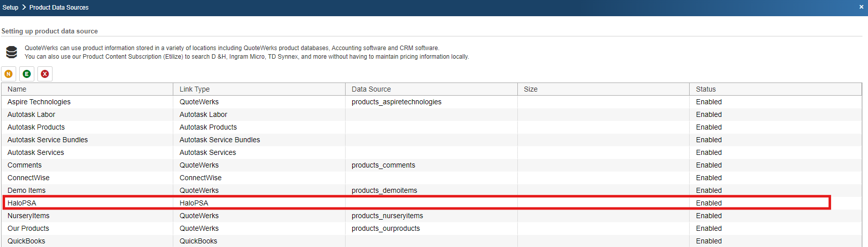Select the ConnectWise entry in Name column
868x247 pixels.
(x=28, y=178)
